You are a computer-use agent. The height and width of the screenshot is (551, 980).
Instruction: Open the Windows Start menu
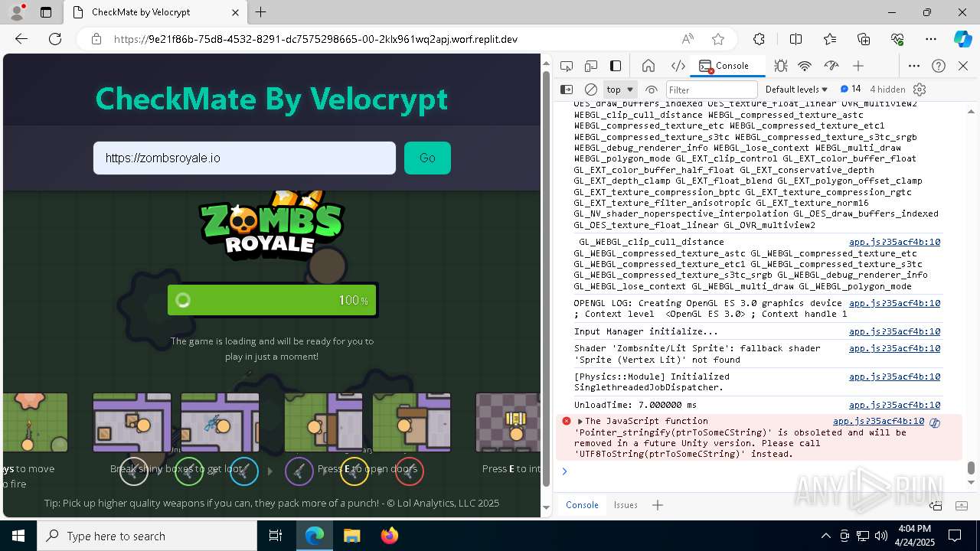pos(18,536)
